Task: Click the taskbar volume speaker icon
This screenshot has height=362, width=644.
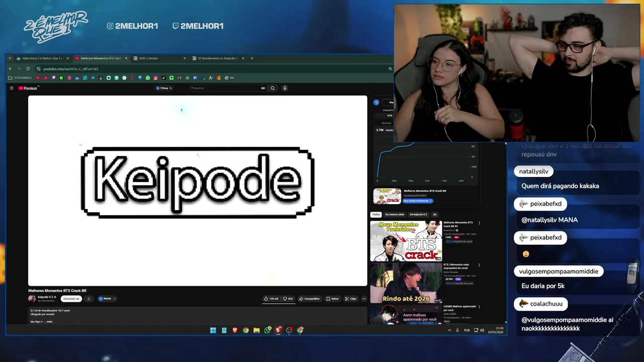Action: coord(482,330)
